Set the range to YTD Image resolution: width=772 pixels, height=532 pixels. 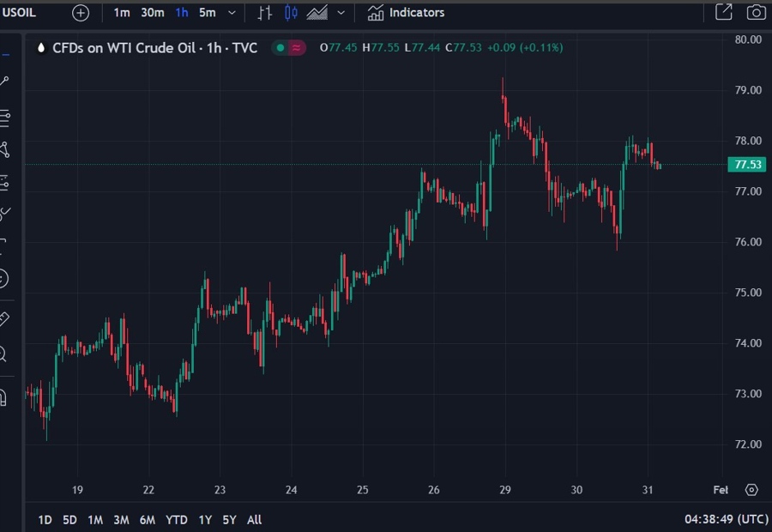click(x=176, y=520)
